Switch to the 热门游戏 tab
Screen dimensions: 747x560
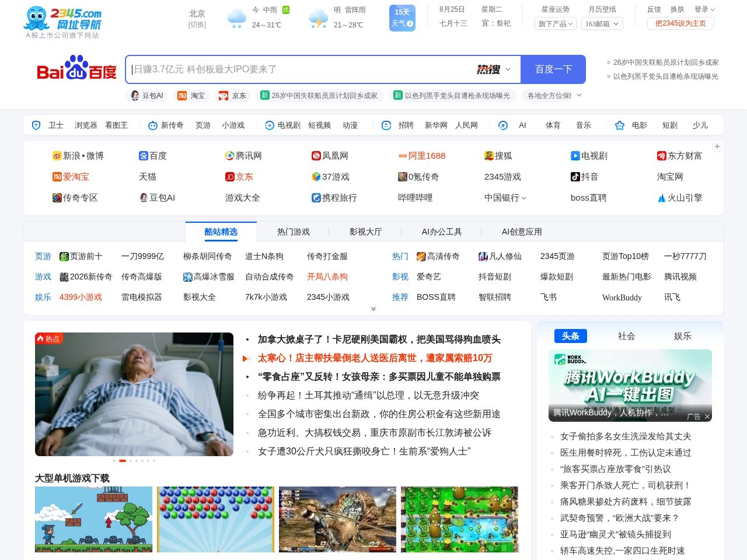[x=294, y=232]
